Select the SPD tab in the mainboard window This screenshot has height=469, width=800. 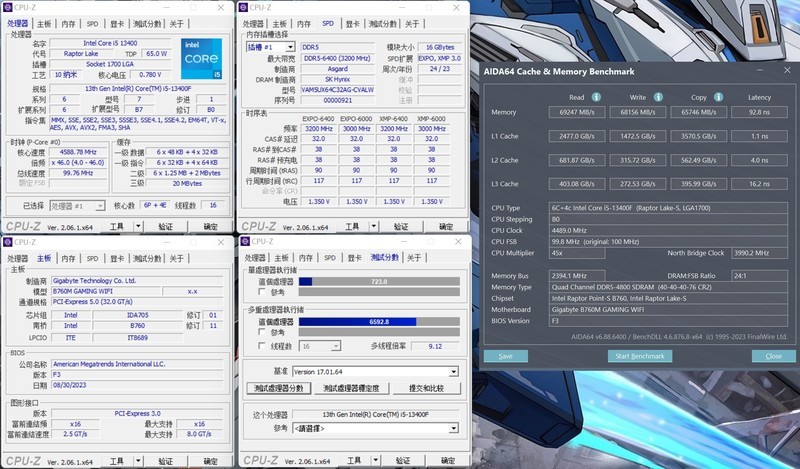point(92,258)
